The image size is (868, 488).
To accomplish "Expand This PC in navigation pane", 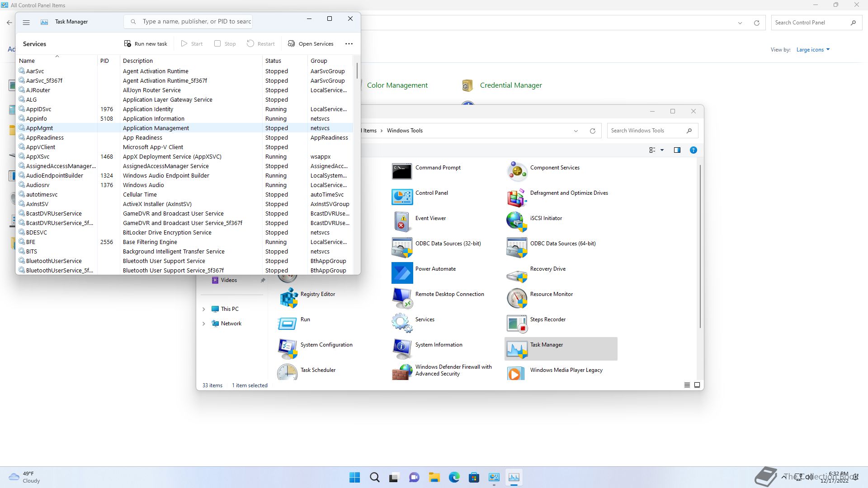I will click(x=203, y=309).
